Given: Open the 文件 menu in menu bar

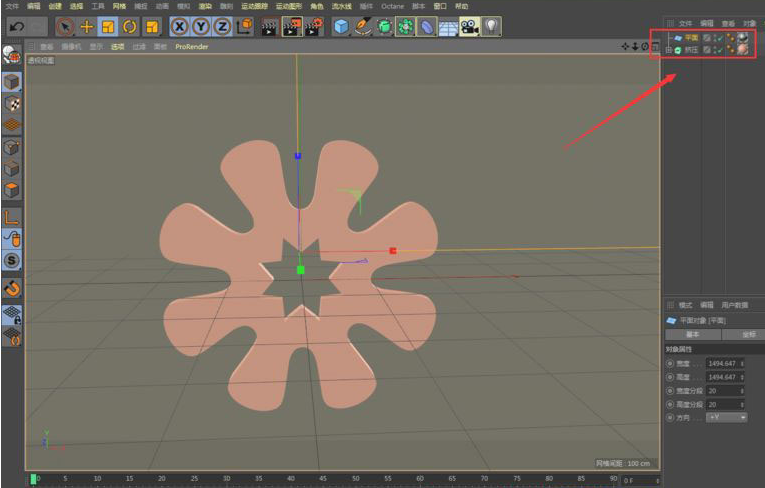Looking at the screenshot, I should point(12,6).
